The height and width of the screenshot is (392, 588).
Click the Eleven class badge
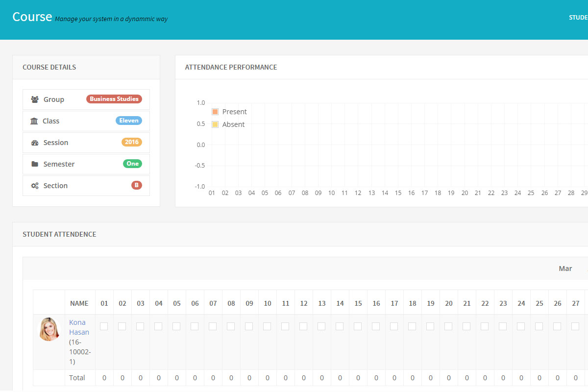[129, 121]
